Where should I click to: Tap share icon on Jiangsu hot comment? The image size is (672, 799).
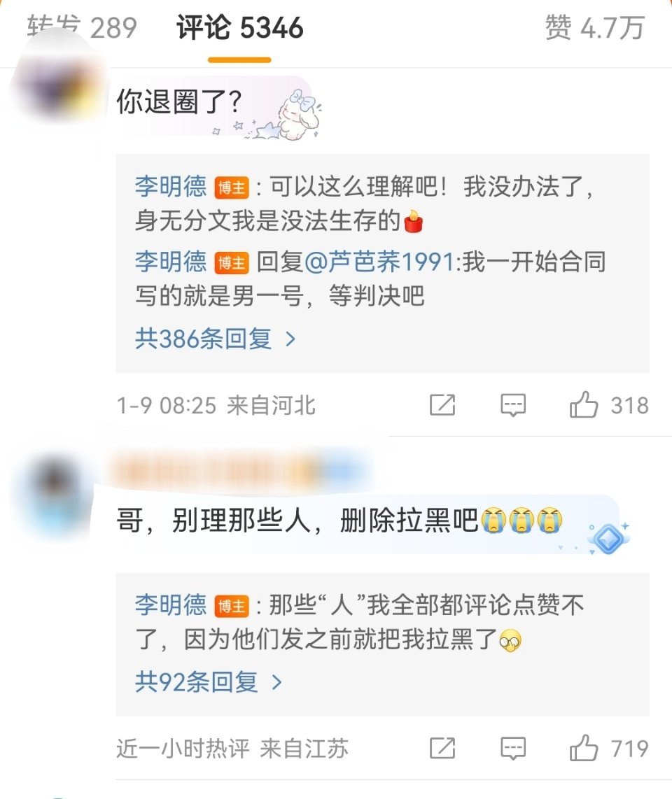coord(442,748)
